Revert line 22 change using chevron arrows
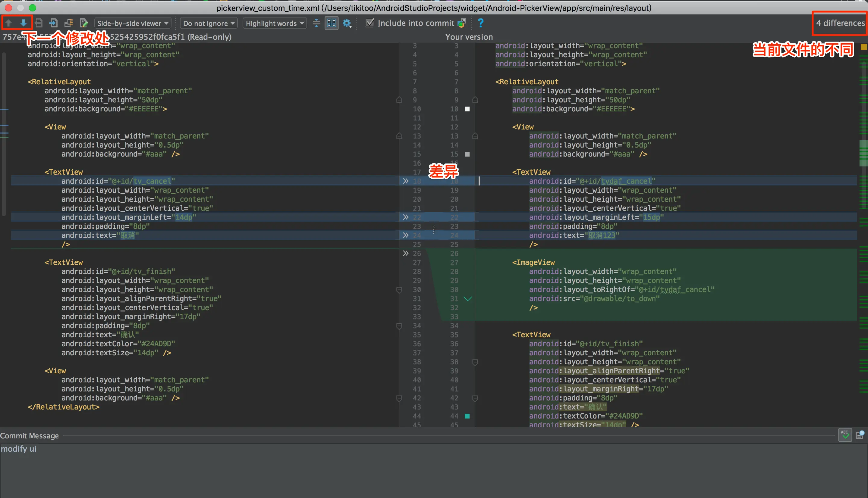The width and height of the screenshot is (868, 498). point(406,217)
